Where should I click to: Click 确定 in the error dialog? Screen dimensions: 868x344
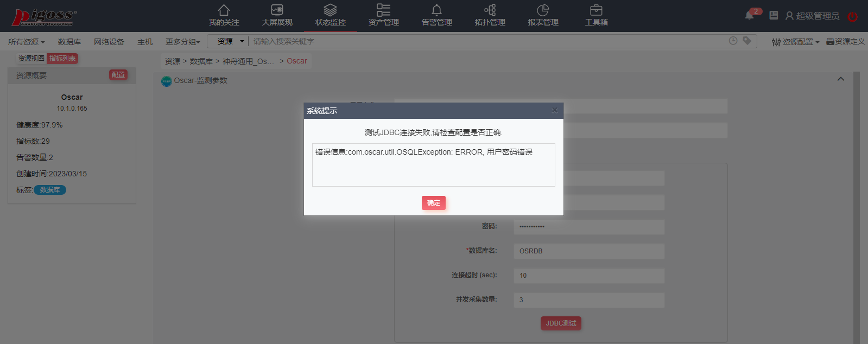click(x=433, y=203)
